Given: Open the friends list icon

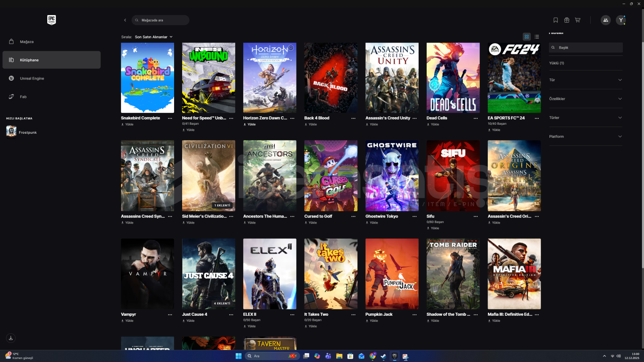Looking at the screenshot, I should point(605,20).
